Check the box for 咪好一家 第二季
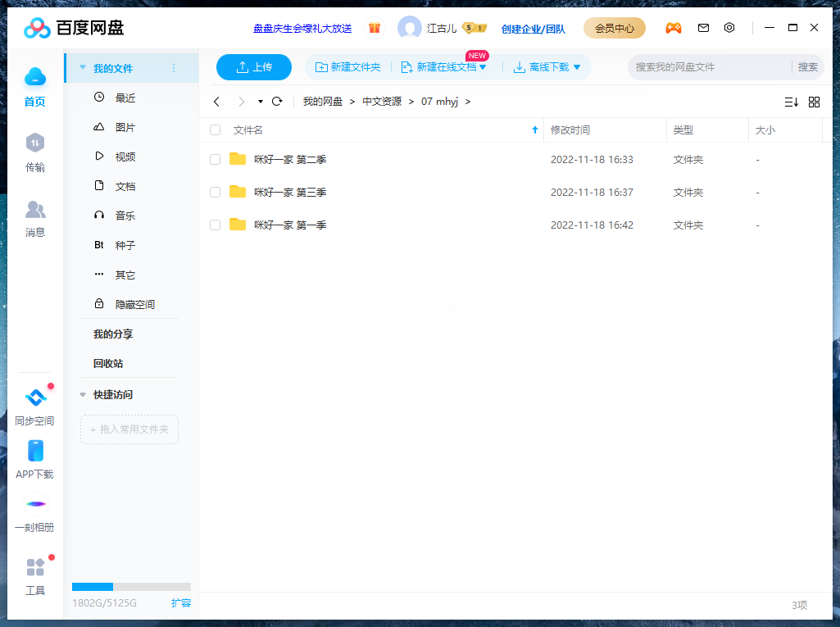The height and width of the screenshot is (627, 840). point(216,160)
